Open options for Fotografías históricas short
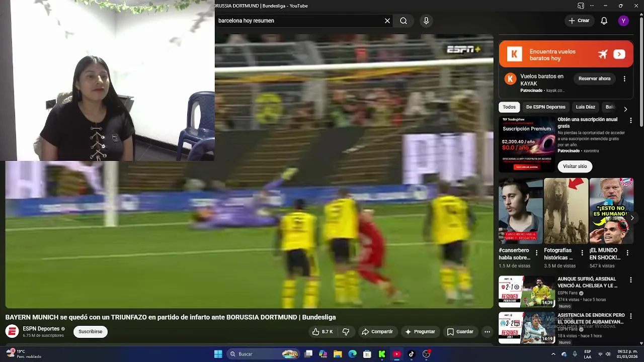 (582, 253)
